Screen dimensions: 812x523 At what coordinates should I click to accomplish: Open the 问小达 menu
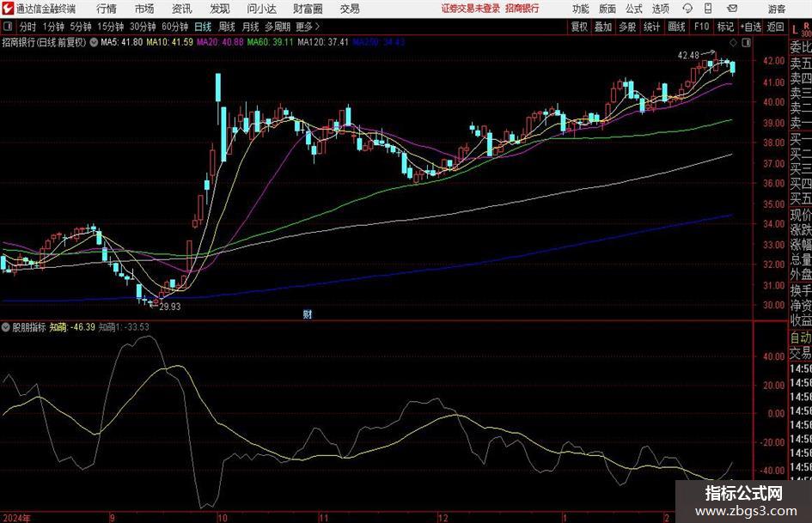click(261, 9)
